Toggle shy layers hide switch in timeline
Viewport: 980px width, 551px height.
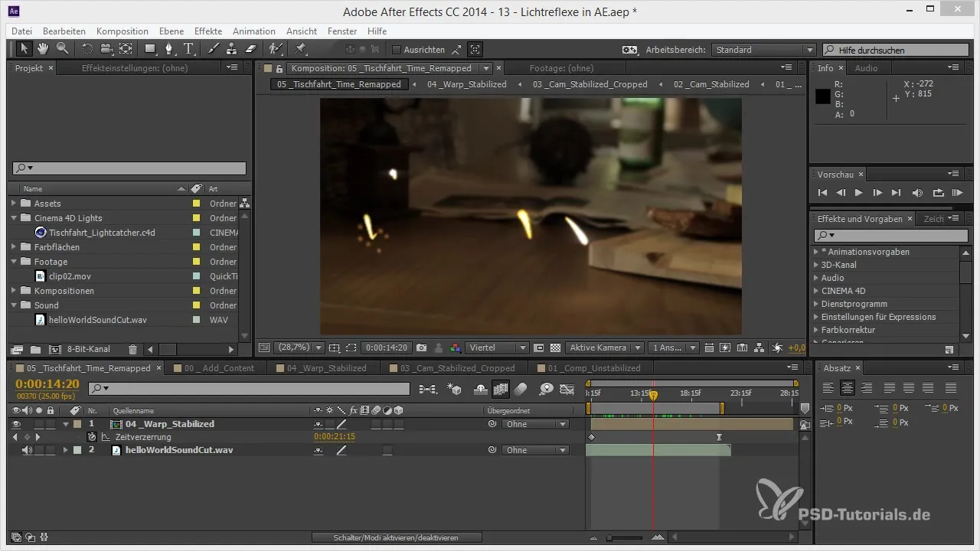tap(481, 389)
